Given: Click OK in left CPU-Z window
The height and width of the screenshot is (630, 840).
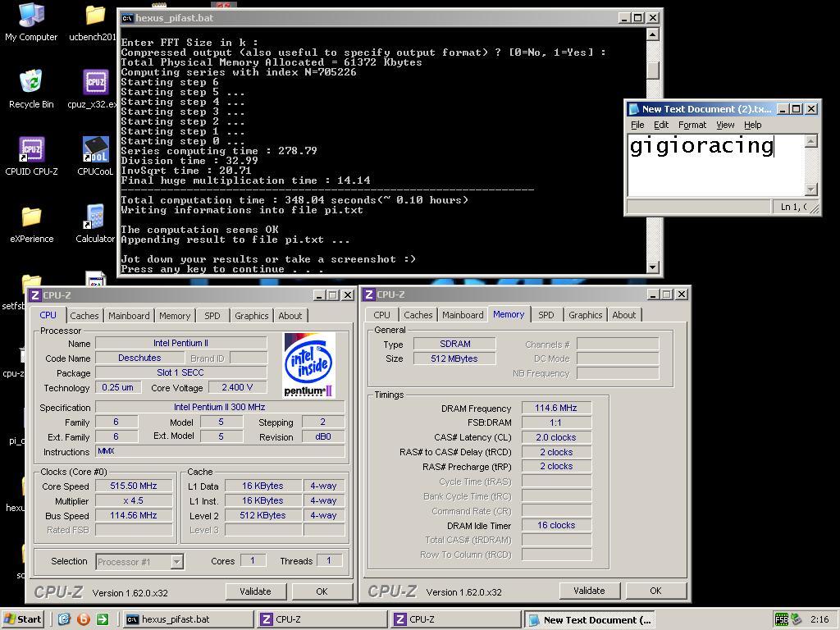Looking at the screenshot, I should [322, 591].
